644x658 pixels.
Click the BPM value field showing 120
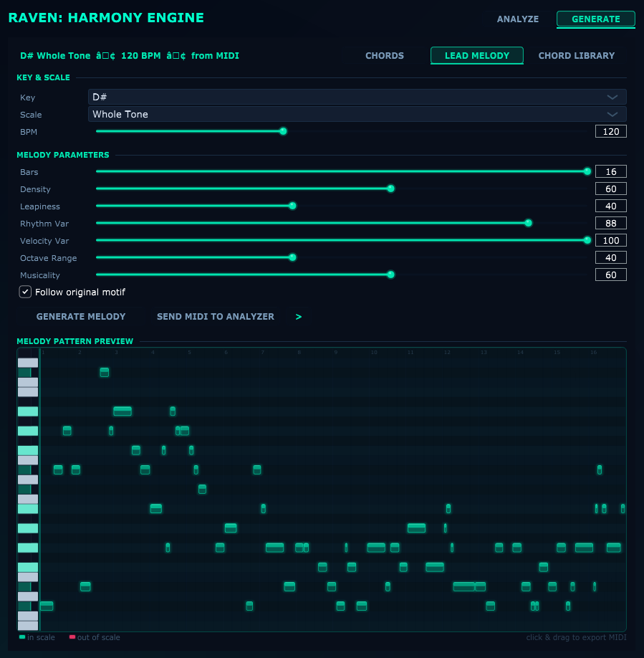pyautogui.click(x=610, y=131)
